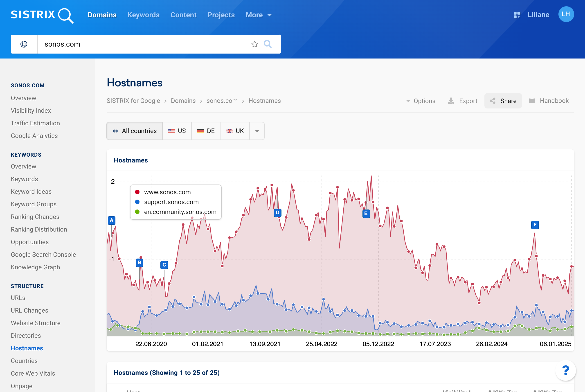Click the Liliane user name
This screenshot has height=392, width=585.
538,15
